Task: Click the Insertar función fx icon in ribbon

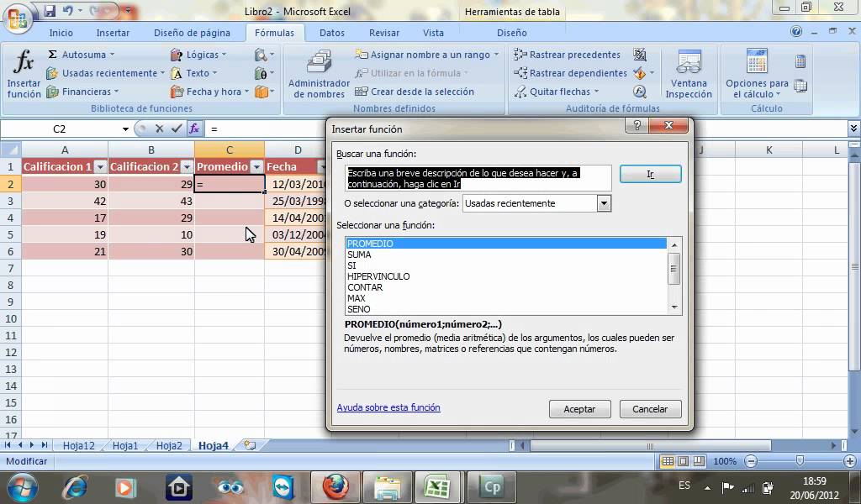Action: 24,73
